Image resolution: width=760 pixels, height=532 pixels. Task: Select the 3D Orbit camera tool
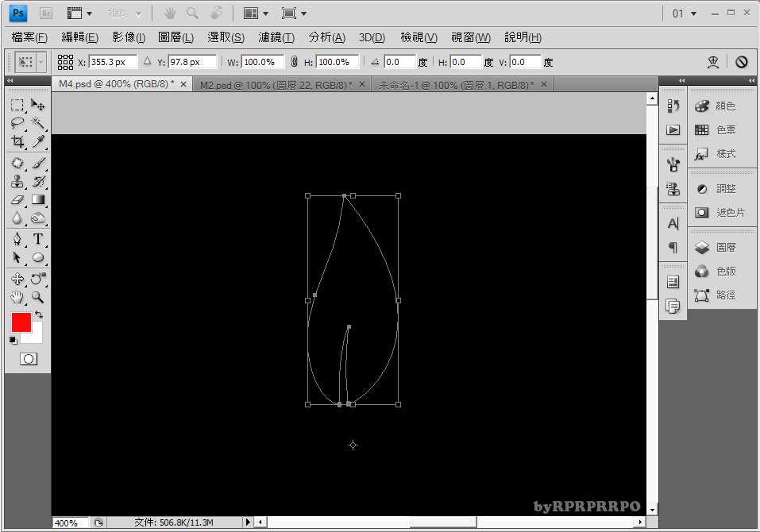coord(38,279)
